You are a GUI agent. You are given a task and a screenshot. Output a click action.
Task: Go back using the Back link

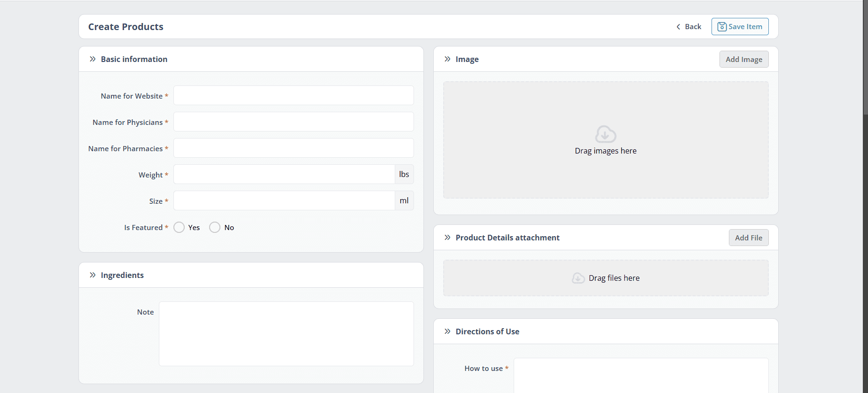[x=688, y=27]
